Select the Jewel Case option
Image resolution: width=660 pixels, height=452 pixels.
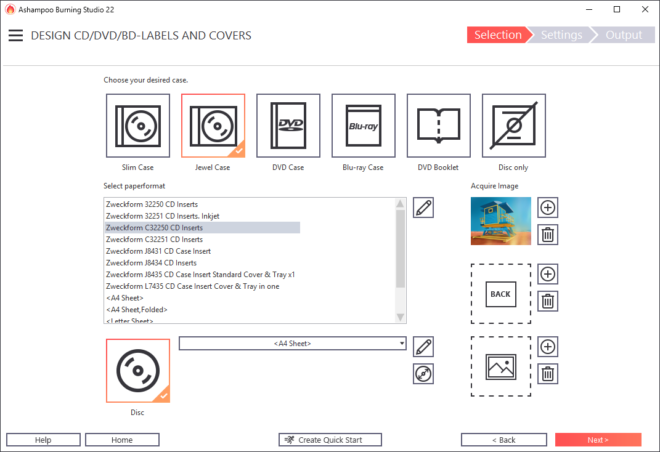tap(213, 126)
